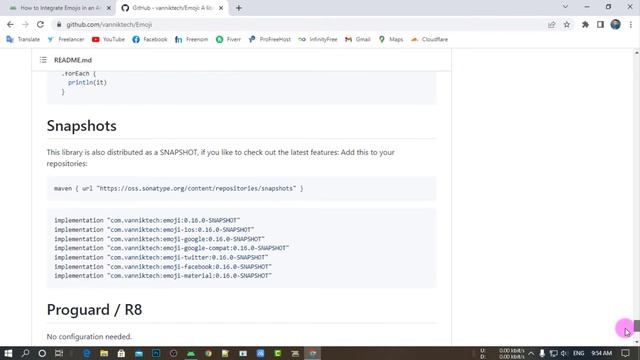Go back using the browser back arrow
Image resolution: width=640 pixels, height=360 pixels.
coord(10,24)
